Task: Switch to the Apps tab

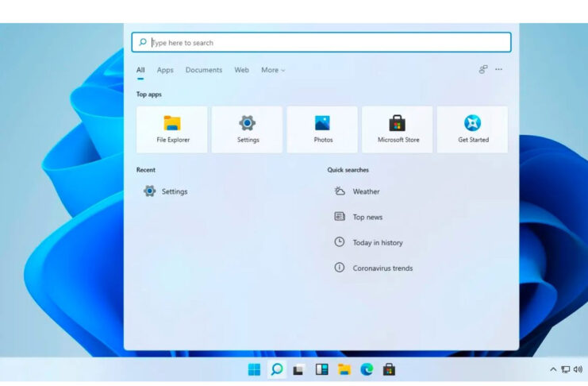Action: point(165,70)
